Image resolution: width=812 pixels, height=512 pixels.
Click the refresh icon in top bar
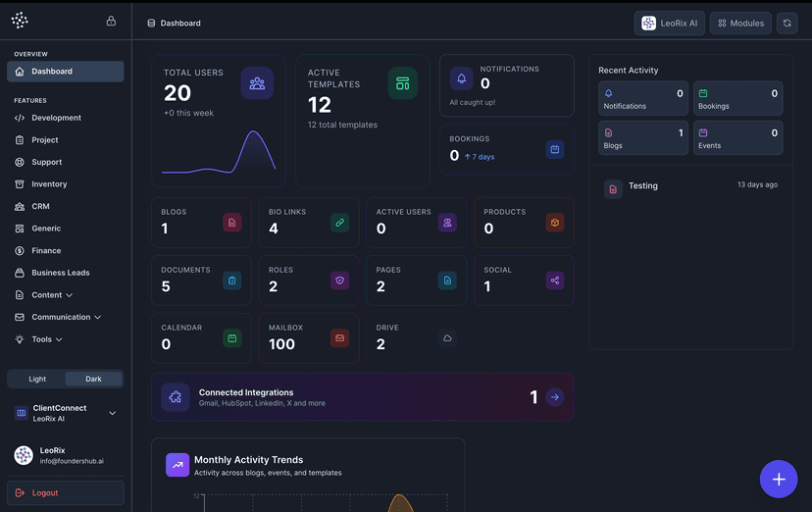click(787, 23)
